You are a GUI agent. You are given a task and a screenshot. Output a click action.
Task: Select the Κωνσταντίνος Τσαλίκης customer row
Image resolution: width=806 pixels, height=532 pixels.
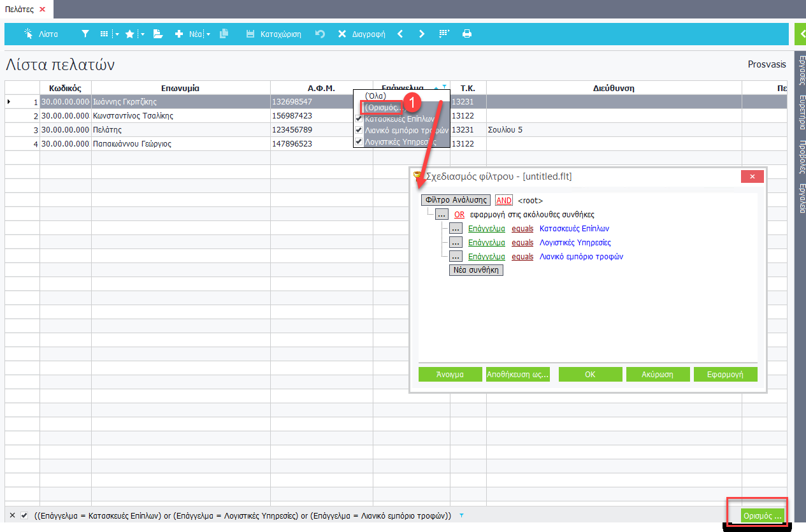tap(133, 116)
